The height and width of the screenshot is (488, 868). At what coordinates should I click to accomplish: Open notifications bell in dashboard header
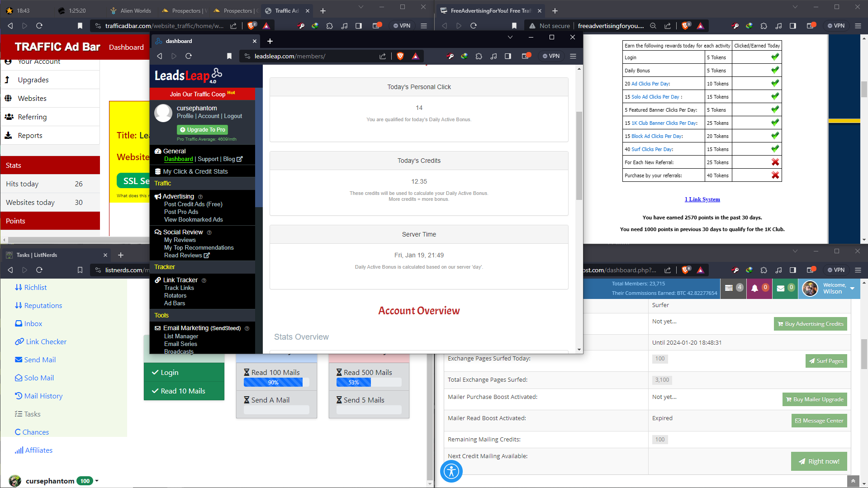click(755, 288)
